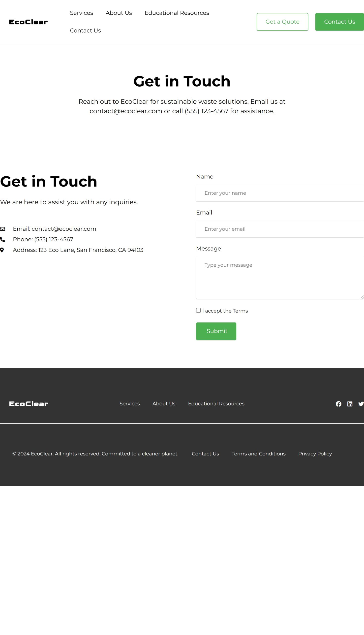Focus the Enter your email field

pos(280,229)
